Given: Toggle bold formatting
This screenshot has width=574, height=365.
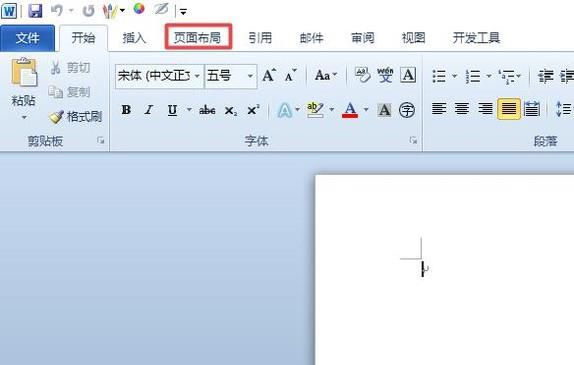Looking at the screenshot, I should tap(126, 109).
